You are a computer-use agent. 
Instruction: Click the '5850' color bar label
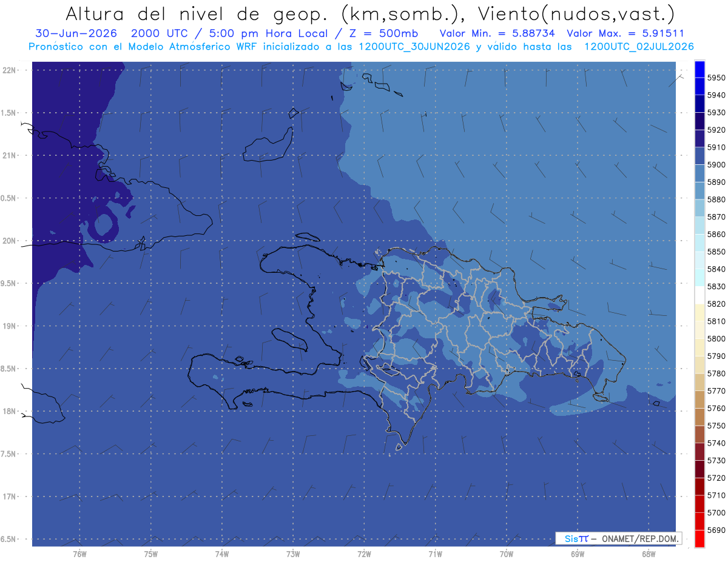[716, 252]
